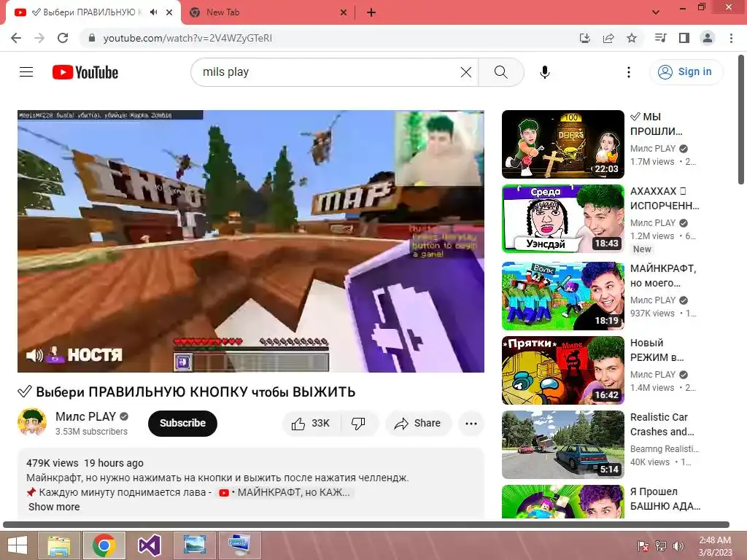747x560 pixels.
Task: Open Visual Studio from the taskbar
Action: 149,545
